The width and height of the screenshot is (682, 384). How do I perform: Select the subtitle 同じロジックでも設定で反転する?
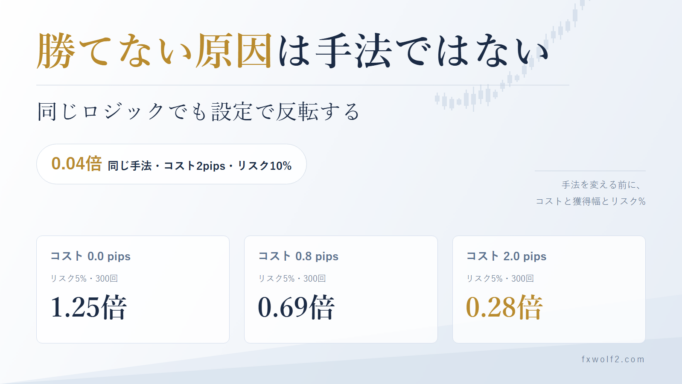click(199, 112)
